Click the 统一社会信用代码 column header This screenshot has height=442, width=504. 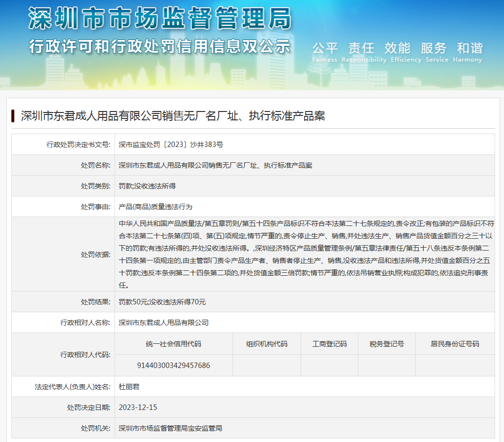pos(173,344)
